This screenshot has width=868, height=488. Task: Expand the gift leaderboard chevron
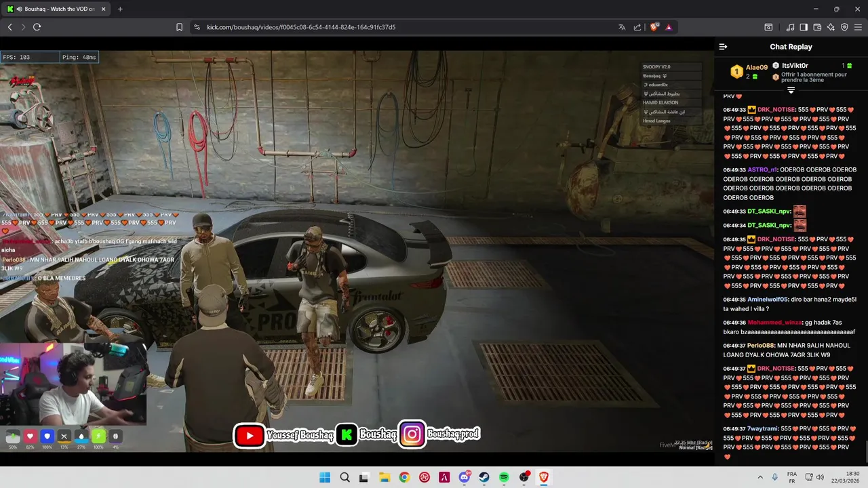[x=791, y=90]
